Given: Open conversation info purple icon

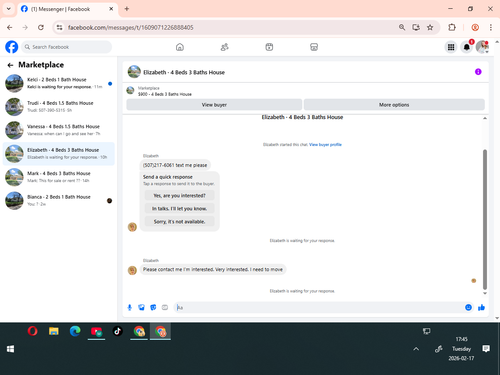Looking at the screenshot, I should point(478,72).
